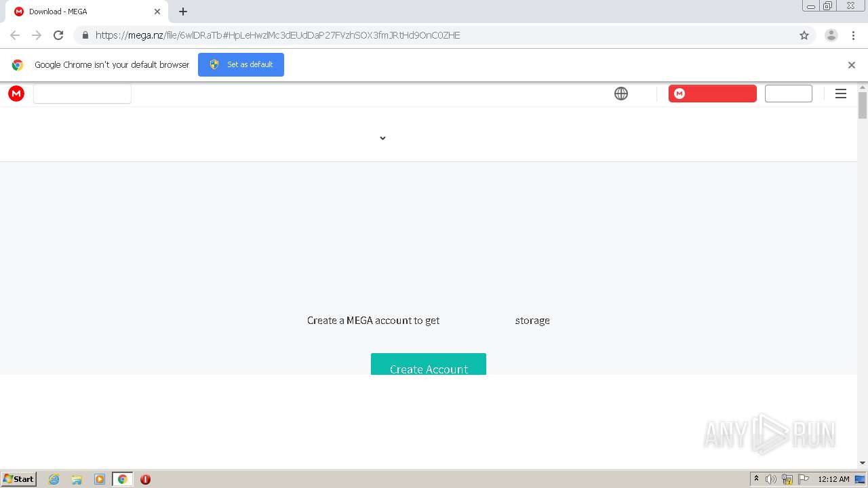Image resolution: width=868 pixels, height=488 pixels.
Task: Open the language globe selector
Action: tap(621, 94)
